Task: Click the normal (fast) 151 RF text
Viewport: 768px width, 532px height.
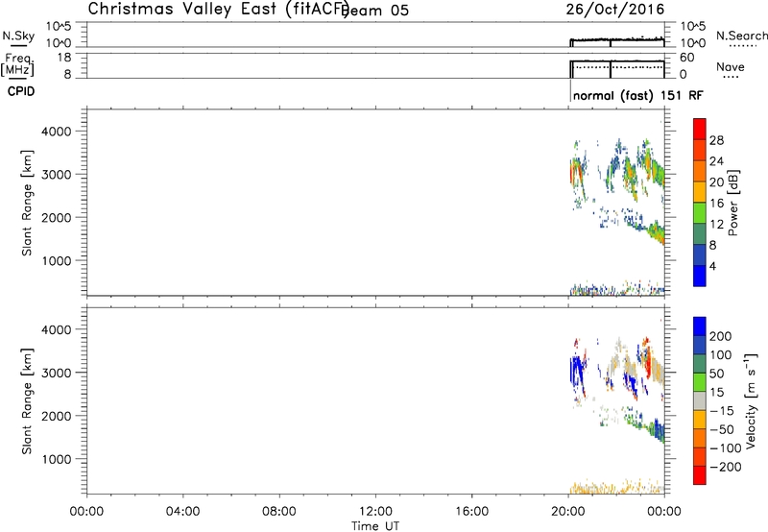Action: point(637,95)
